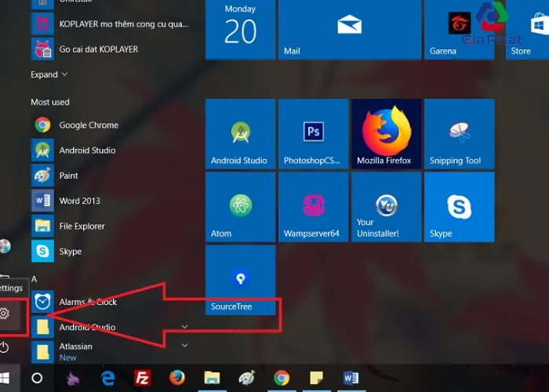
Task: Open the Skype tile
Action: coord(459,207)
